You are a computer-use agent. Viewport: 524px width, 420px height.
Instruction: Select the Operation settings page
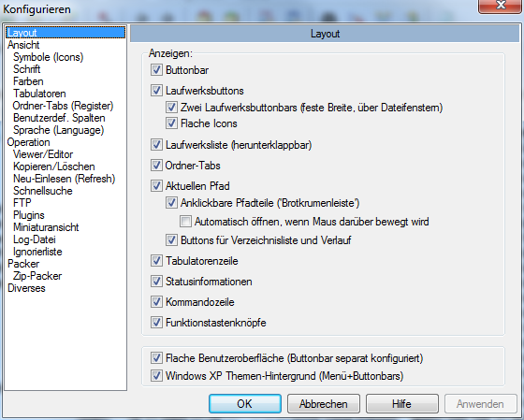coord(28,142)
